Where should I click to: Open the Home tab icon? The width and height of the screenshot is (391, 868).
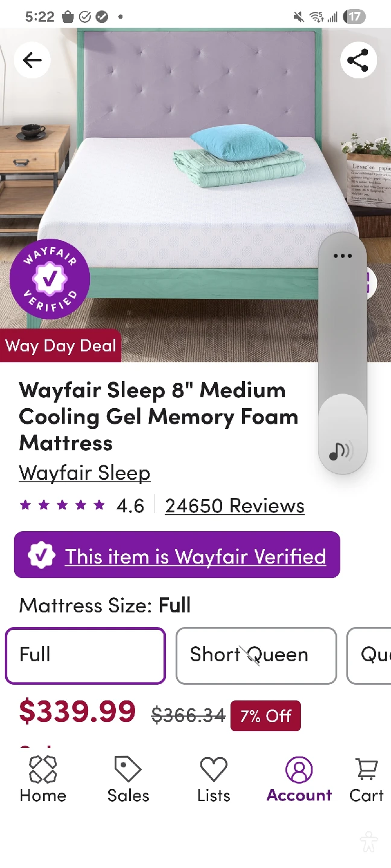pos(43,769)
